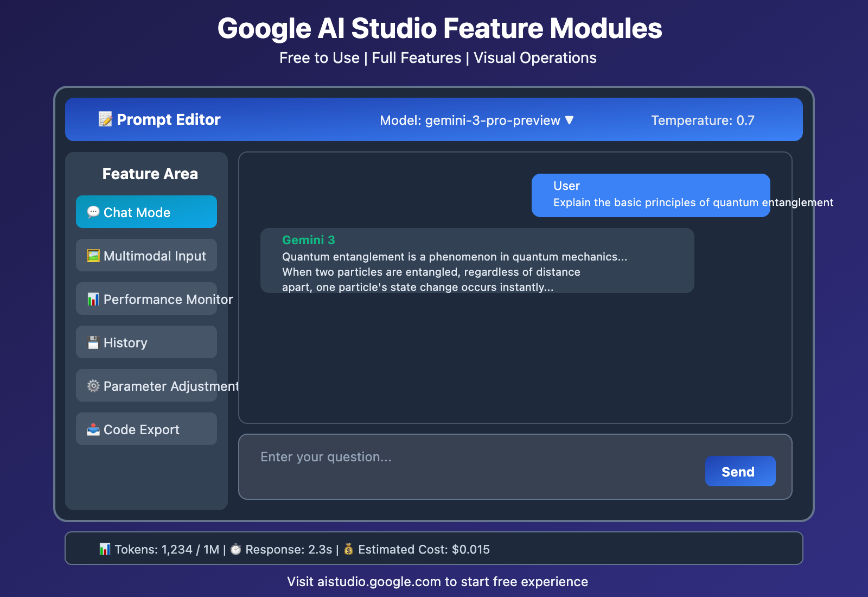Image resolution: width=868 pixels, height=597 pixels.
Task: Select the Gemini 3 response bubble
Action: coord(477,261)
